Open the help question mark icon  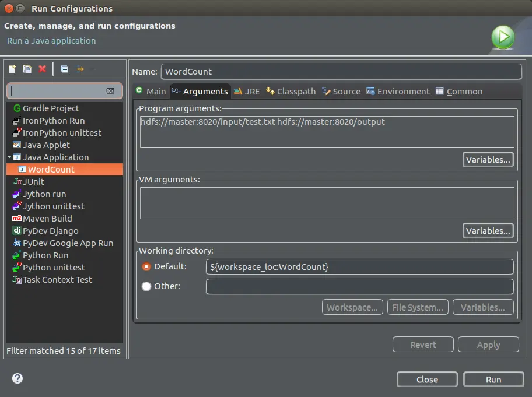coord(17,378)
